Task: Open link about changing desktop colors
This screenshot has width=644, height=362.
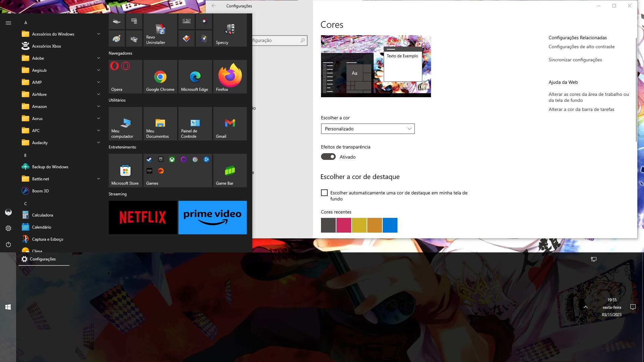Action: 589,97
